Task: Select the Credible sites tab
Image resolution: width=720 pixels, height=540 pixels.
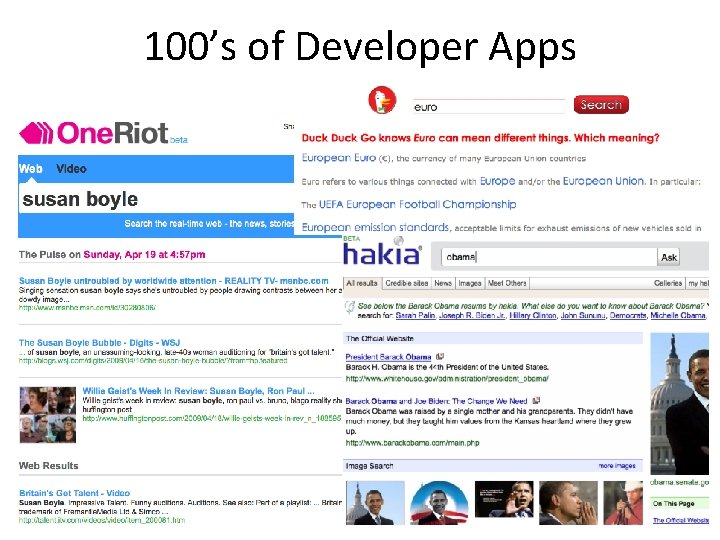Action: point(406,283)
